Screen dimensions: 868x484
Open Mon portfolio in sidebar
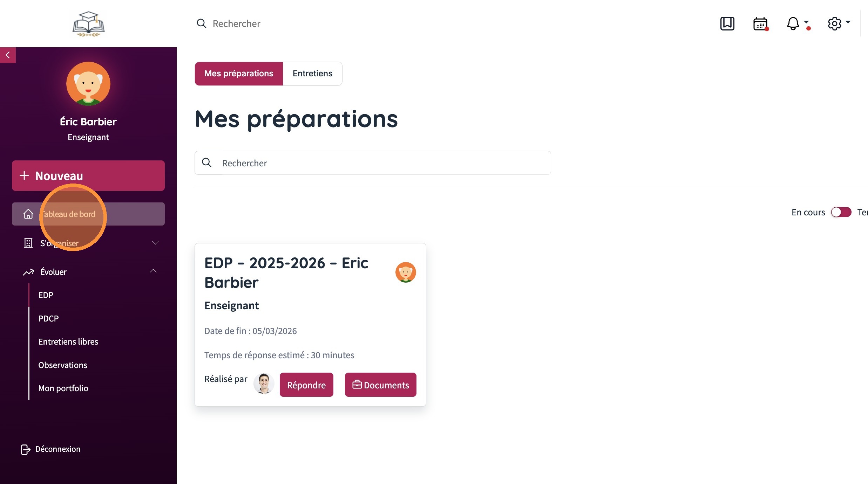pyautogui.click(x=63, y=388)
